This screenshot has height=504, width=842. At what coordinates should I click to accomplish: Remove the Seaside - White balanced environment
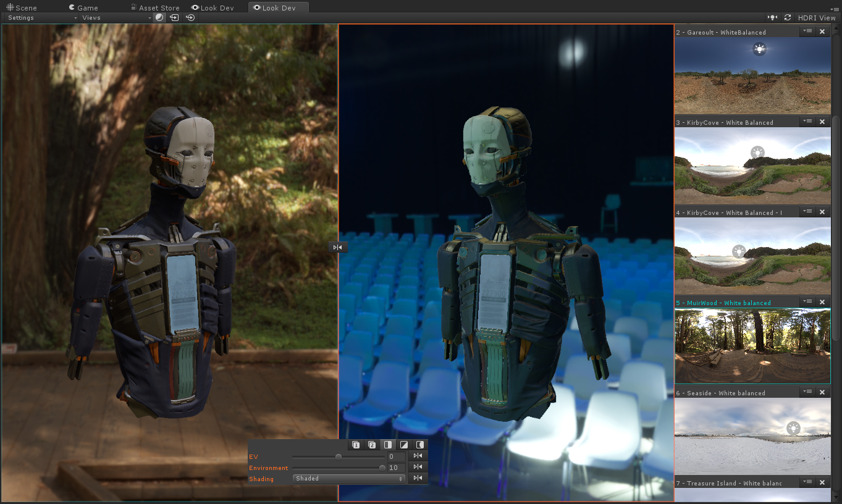[x=822, y=392]
